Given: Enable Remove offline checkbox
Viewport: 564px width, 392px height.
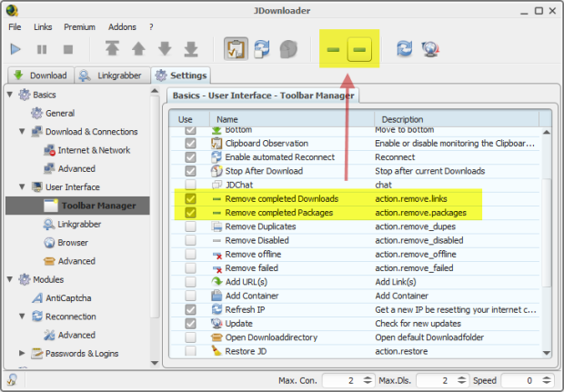Looking at the screenshot, I should 190,255.
